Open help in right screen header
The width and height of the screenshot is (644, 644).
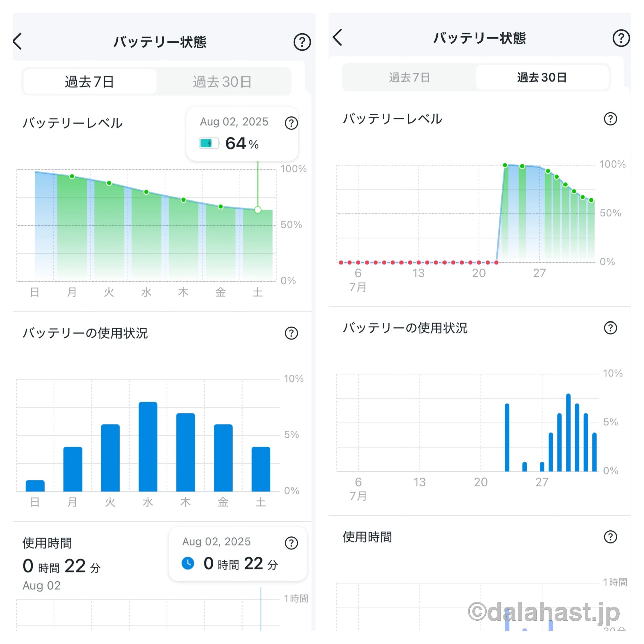coord(621,38)
